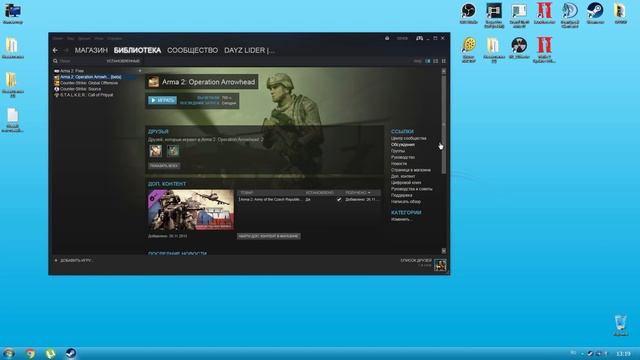This screenshot has width=640, height=360.
Task: Open Поддержка link
Action: (401, 195)
